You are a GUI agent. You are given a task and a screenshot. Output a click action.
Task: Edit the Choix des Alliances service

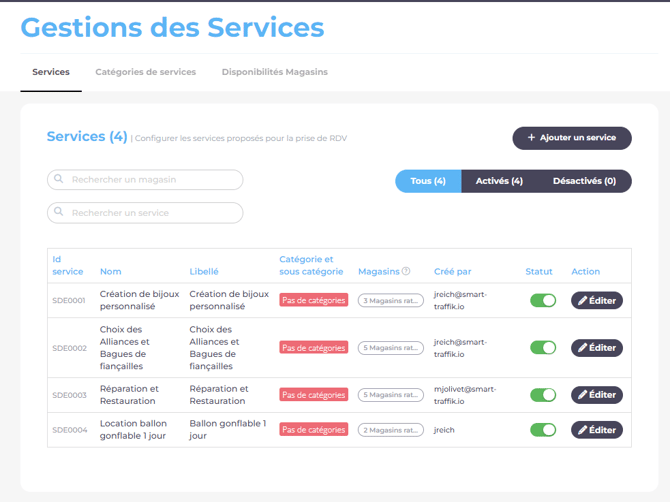click(x=597, y=347)
